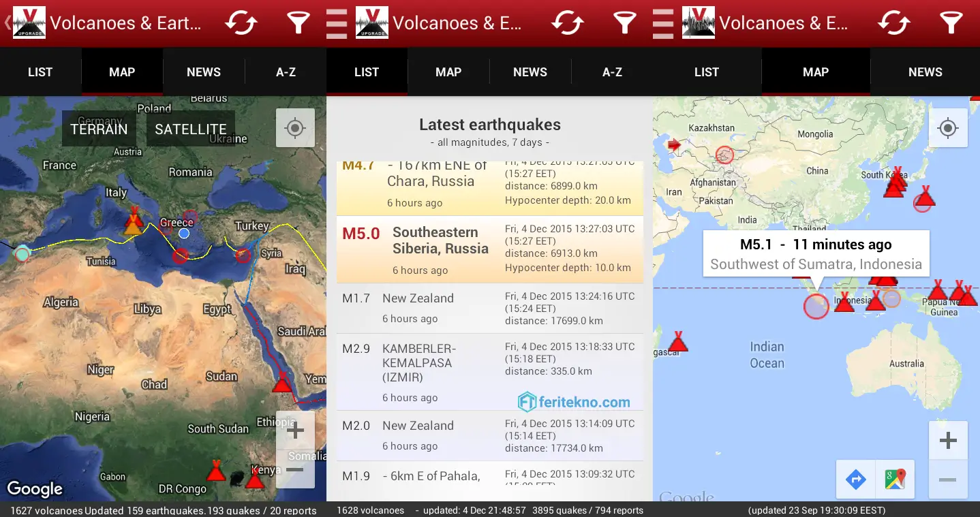Tap the V Upgrade logo in left panel

[x=29, y=22]
